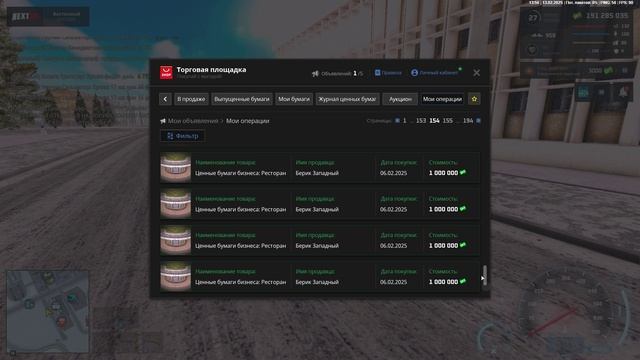Click the red shop logo icon
This screenshot has height=360, width=640.
point(166,73)
